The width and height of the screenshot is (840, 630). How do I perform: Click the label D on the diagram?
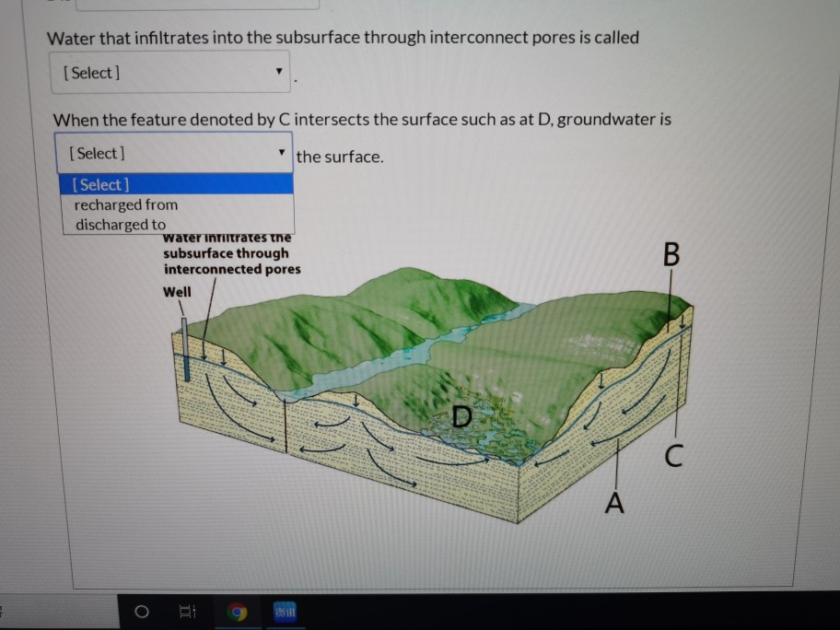pyautogui.click(x=461, y=417)
